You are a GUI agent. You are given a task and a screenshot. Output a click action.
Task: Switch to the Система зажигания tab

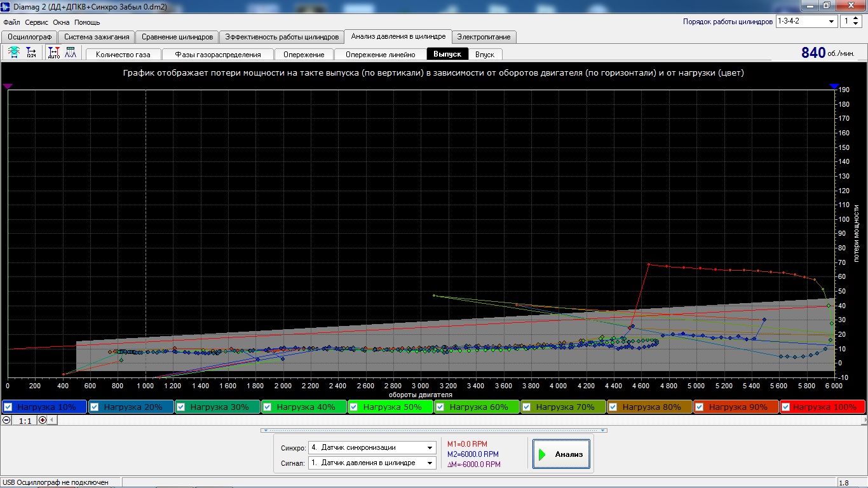pos(97,37)
